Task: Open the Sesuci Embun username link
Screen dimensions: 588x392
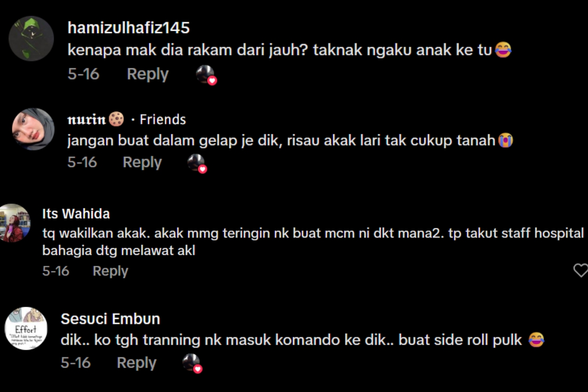Action: point(111,319)
